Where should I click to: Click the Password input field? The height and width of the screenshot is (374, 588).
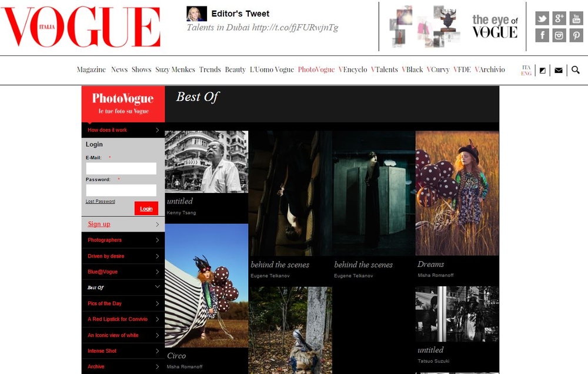[x=121, y=190]
